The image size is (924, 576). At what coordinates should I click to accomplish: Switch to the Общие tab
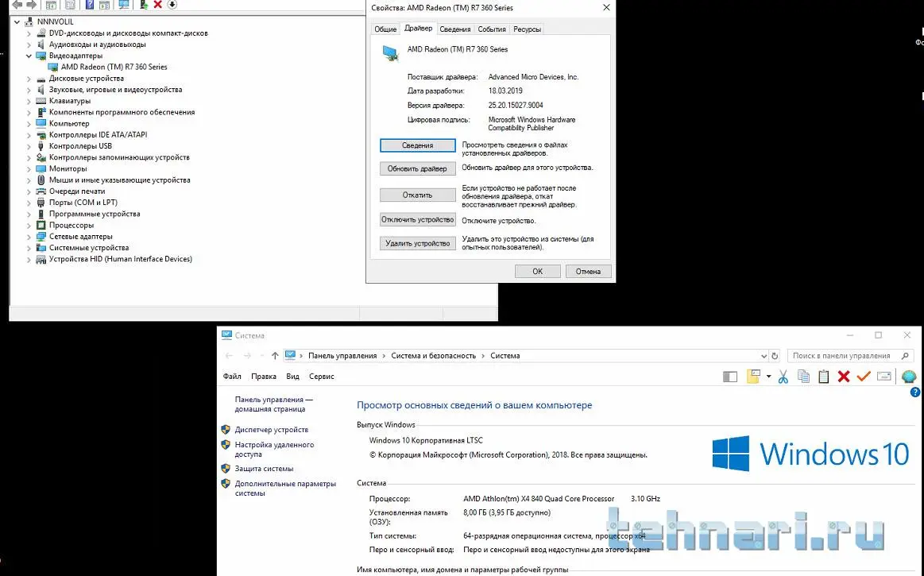pos(385,29)
